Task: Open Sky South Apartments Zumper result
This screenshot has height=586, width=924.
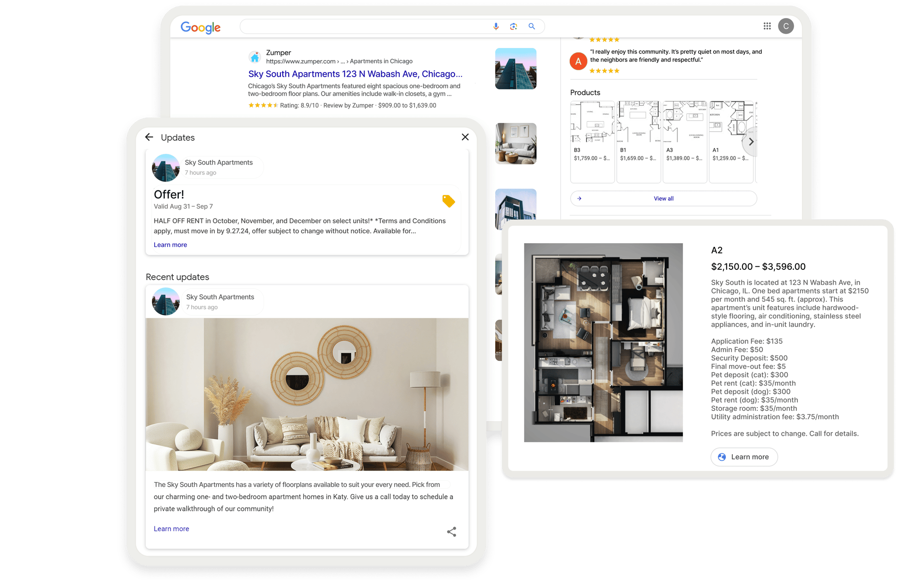Action: coord(355,74)
